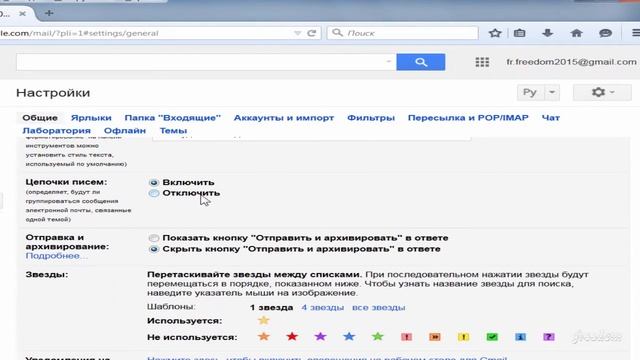Open the Офлайн settings tab
This screenshot has height=360, width=640.
(125, 131)
